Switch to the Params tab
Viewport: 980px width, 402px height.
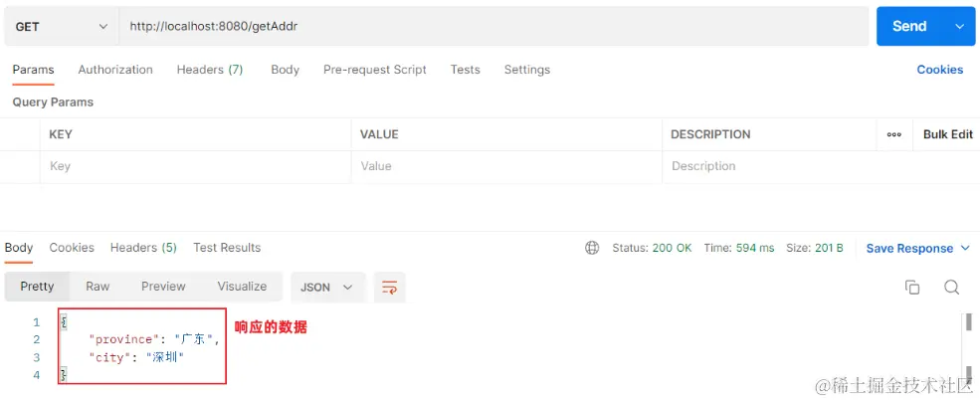click(33, 70)
